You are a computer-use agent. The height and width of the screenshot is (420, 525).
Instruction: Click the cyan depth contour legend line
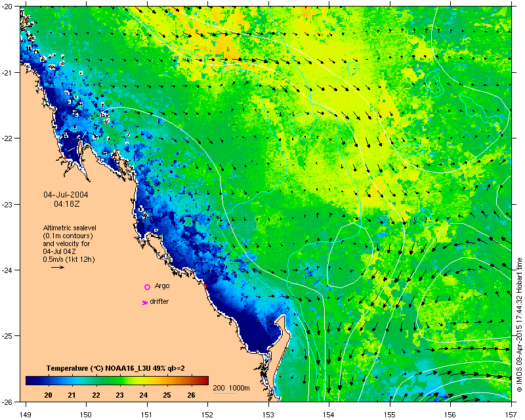[224, 393]
